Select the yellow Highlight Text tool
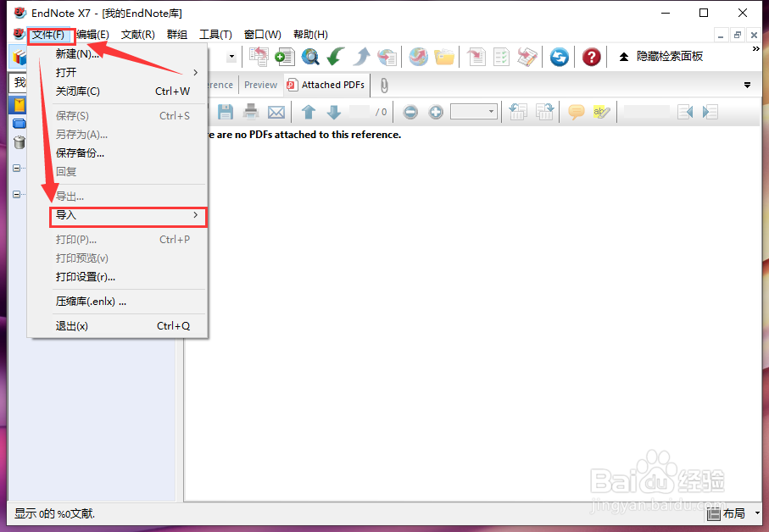The width and height of the screenshot is (769, 532). 602,112
